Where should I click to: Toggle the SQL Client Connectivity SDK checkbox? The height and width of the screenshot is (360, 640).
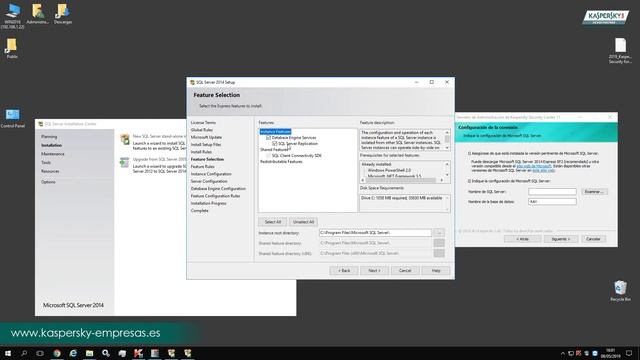268,156
